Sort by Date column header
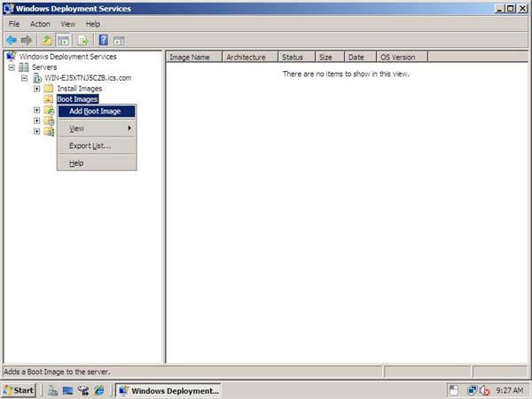The height and width of the screenshot is (399, 532). click(360, 57)
